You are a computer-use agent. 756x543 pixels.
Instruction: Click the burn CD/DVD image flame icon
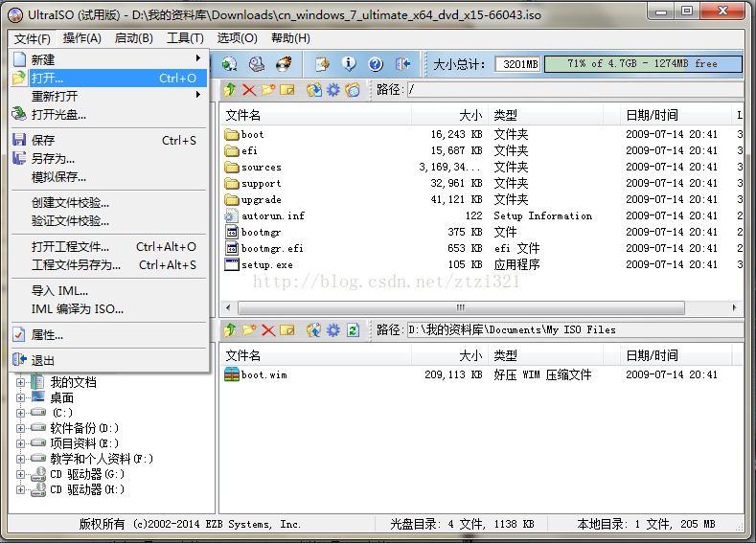(284, 63)
